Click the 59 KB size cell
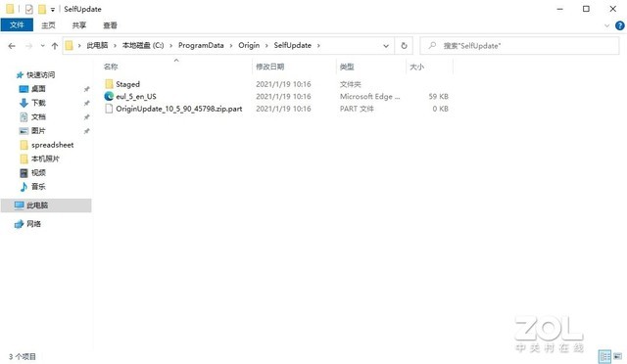The width and height of the screenshot is (627, 364). tap(438, 96)
